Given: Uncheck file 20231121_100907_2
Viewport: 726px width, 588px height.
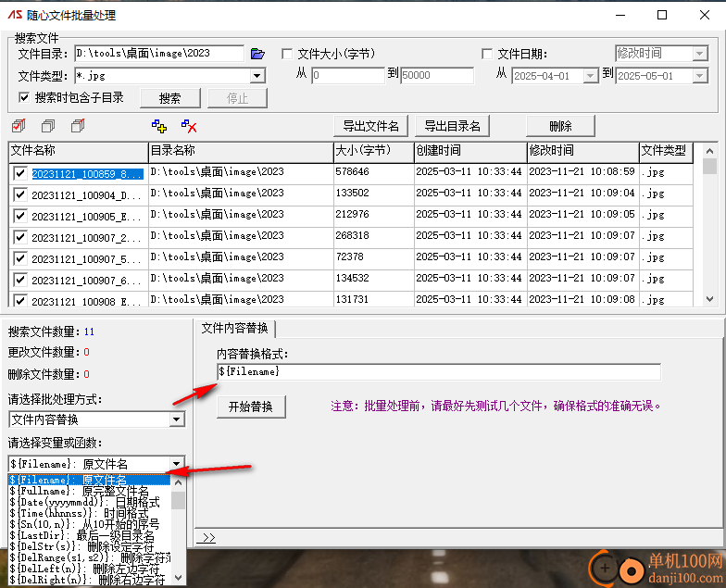Looking at the screenshot, I should [20, 237].
